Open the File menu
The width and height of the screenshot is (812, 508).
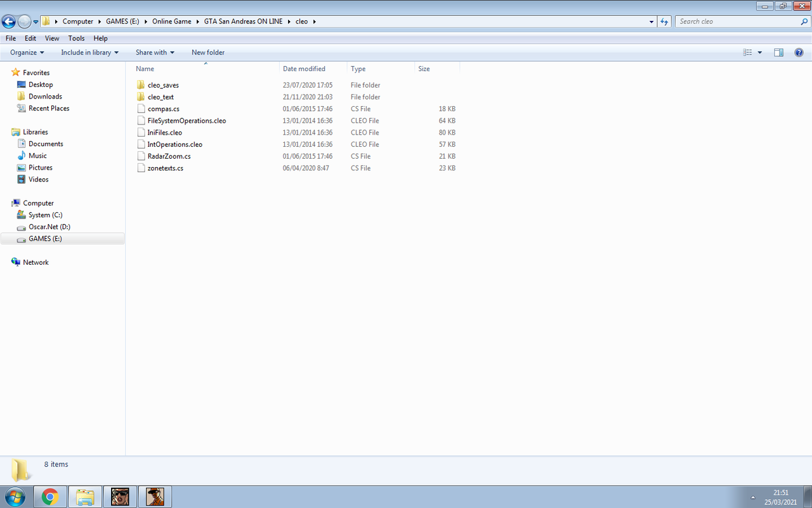pyautogui.click(x=11, y=38)
